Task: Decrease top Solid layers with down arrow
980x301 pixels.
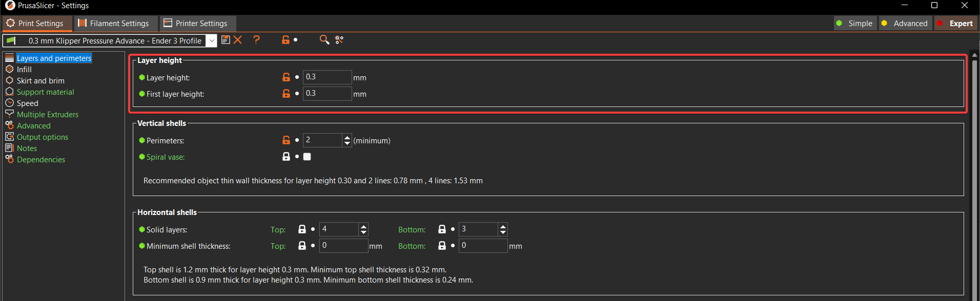Action: tap(364, 232)
